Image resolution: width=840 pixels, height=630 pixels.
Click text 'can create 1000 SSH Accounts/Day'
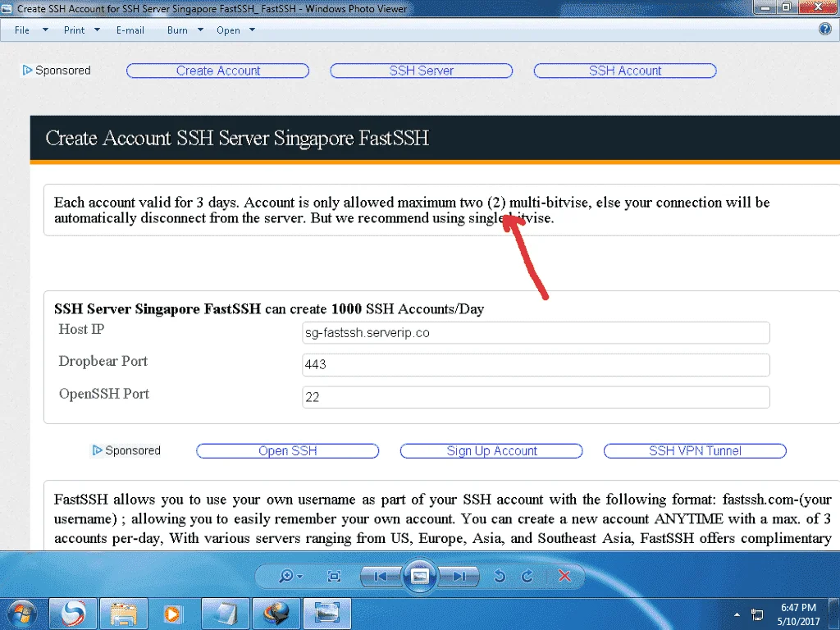tap(374, 309)
